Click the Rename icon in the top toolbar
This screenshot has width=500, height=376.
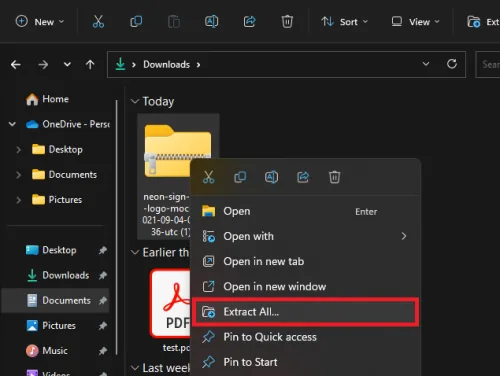coord(211,22)
